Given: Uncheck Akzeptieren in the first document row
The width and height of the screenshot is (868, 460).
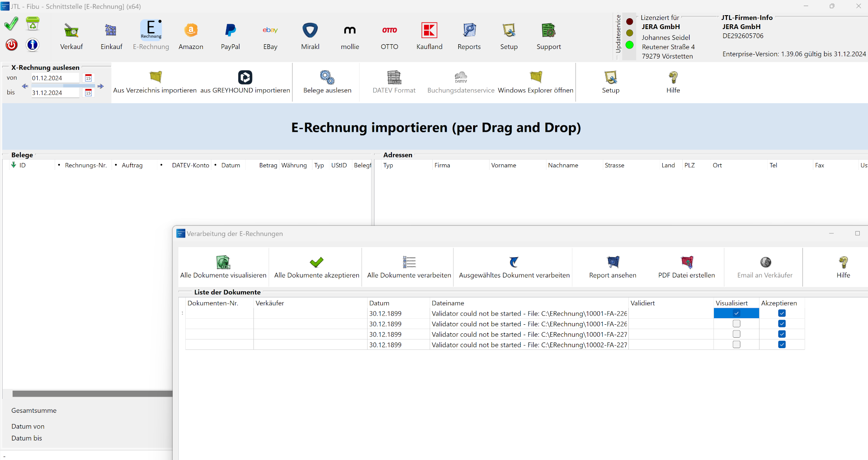Looking at the screenshot, I should [782, 313].
